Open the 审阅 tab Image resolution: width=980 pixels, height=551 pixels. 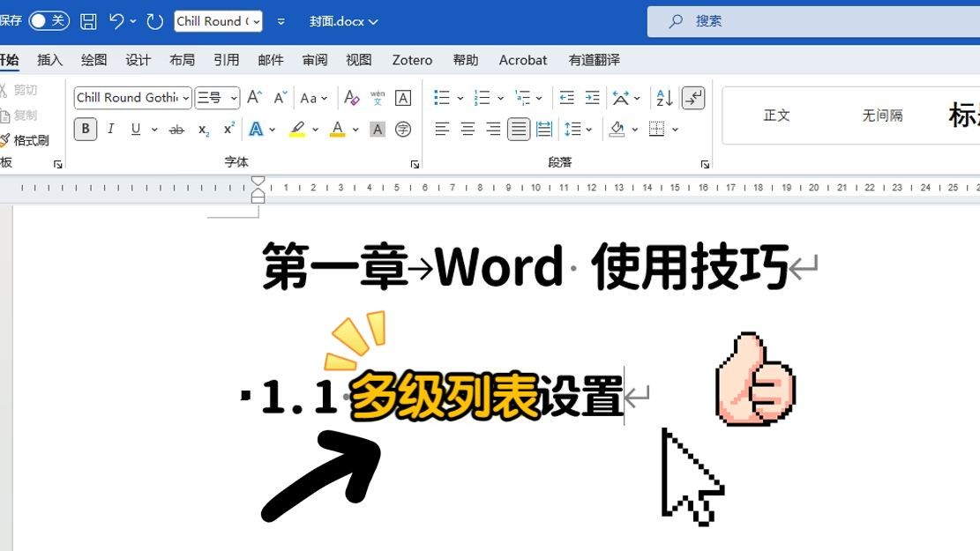pos(314,60)
